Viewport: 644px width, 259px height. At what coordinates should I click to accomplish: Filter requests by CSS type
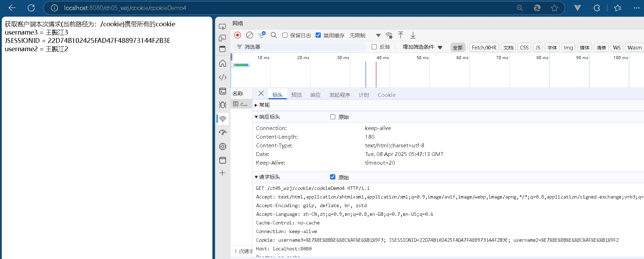[x=524, y=47]
